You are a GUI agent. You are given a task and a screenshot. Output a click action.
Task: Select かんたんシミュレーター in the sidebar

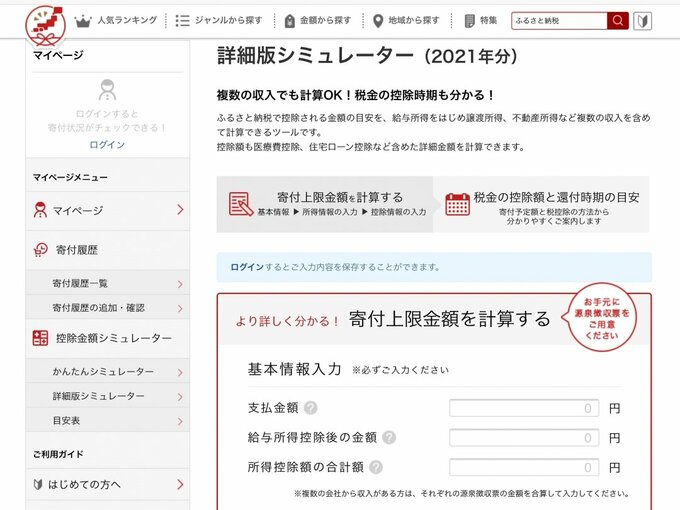[x=107, y=372]
